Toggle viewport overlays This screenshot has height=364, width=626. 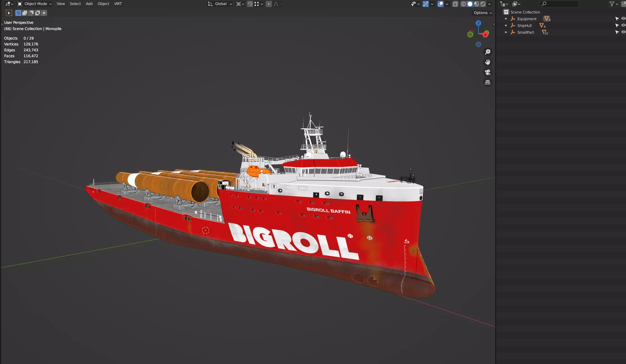pyautogui.click(x=441, y=4)
